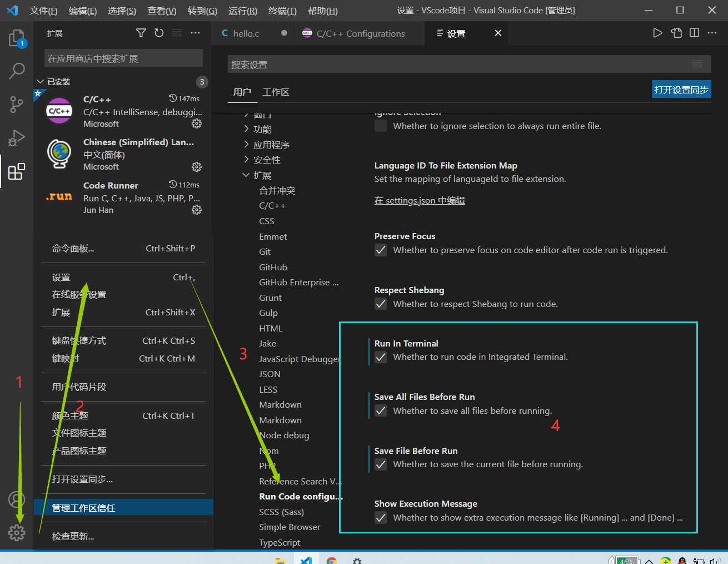The image size is (728, 564).
Task: Open the 编辑(E) menu
Action: [83, 11]
